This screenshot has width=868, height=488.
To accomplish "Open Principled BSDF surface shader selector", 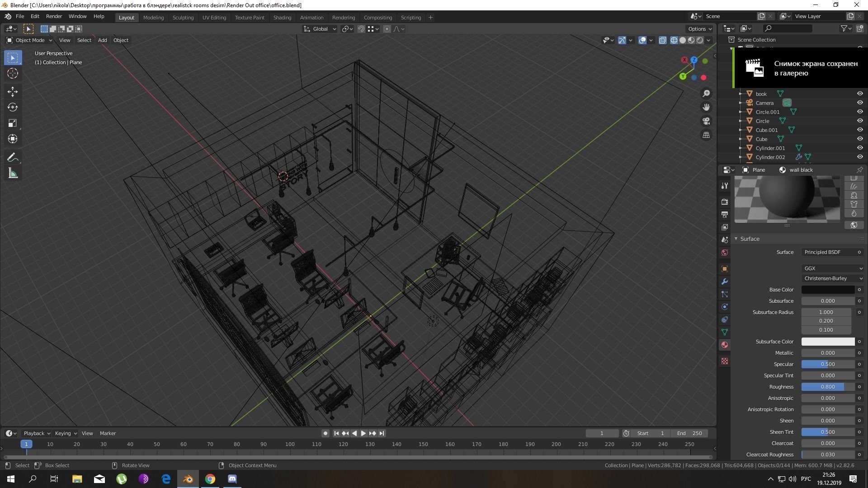I will 828,252.
